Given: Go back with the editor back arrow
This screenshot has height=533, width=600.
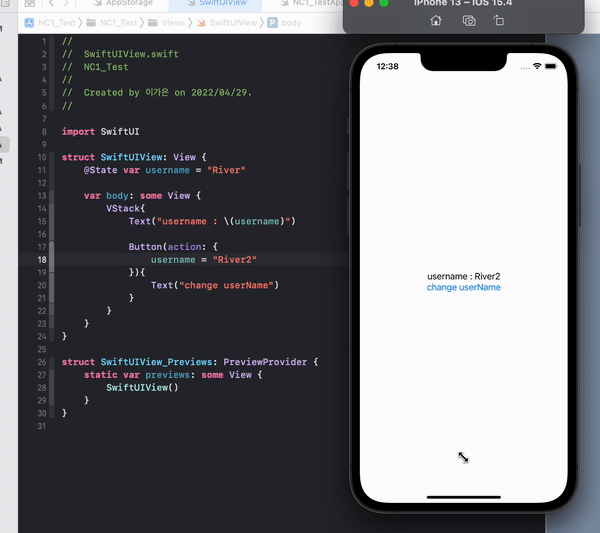Looking at the screenshot, I should coord(51,3).
